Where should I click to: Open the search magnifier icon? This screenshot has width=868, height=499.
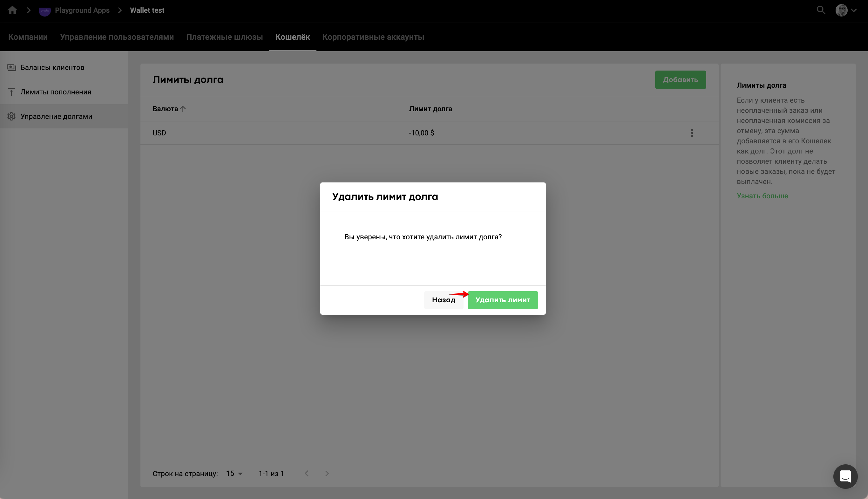pos(821,10)
